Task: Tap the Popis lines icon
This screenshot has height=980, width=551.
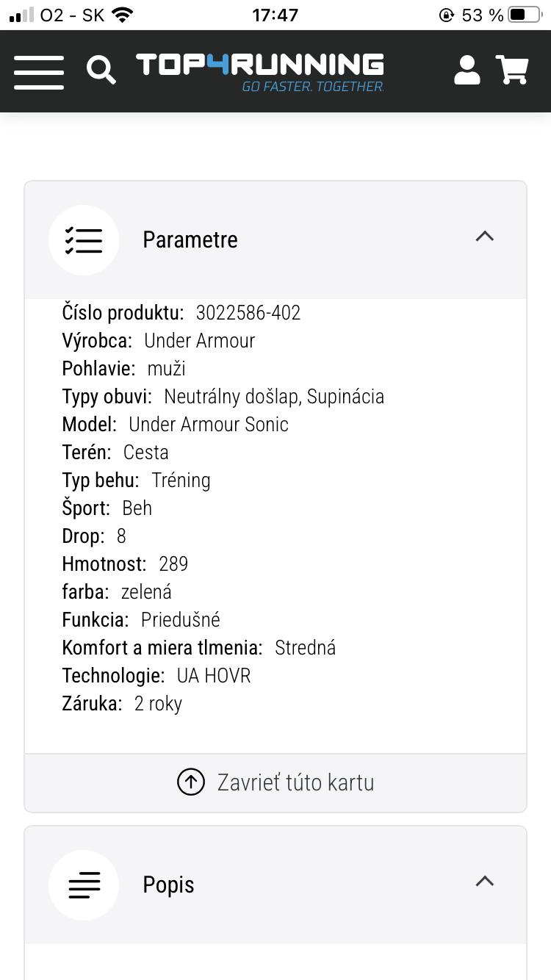Action: pyautogui.click(x=84, y=885)
